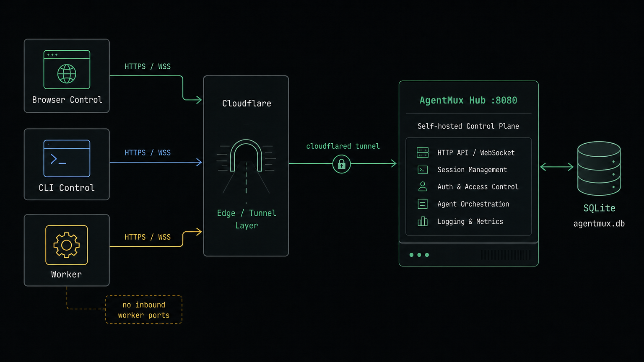Click the 'SQLite' label
The height and width of the screenshot is (362, 644).
tap(599, 208)
